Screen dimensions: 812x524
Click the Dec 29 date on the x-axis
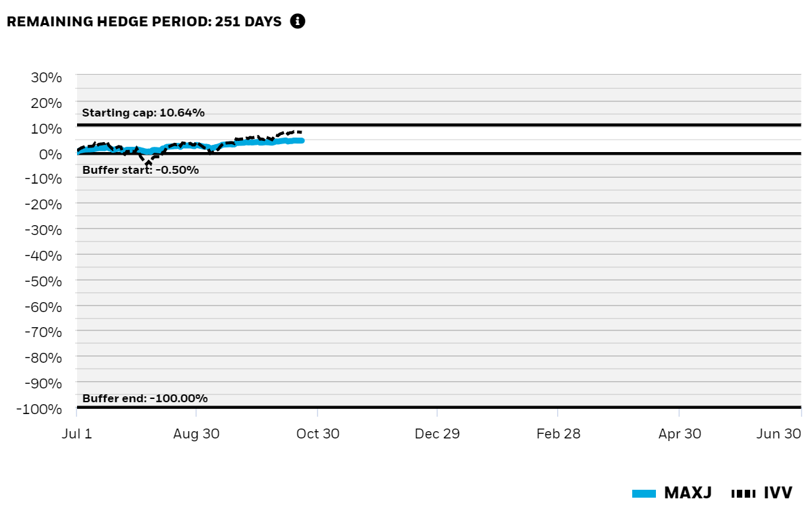(x=437, y=434)
